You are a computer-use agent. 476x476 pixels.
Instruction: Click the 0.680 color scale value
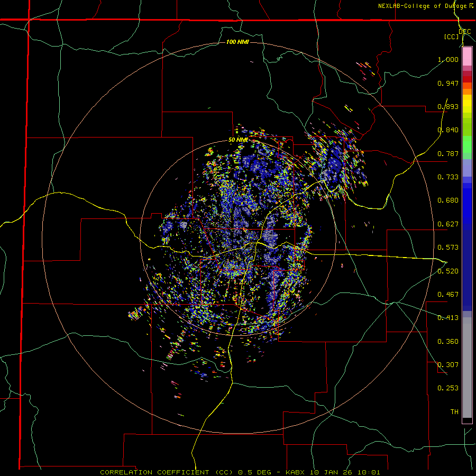pos(448,200)
